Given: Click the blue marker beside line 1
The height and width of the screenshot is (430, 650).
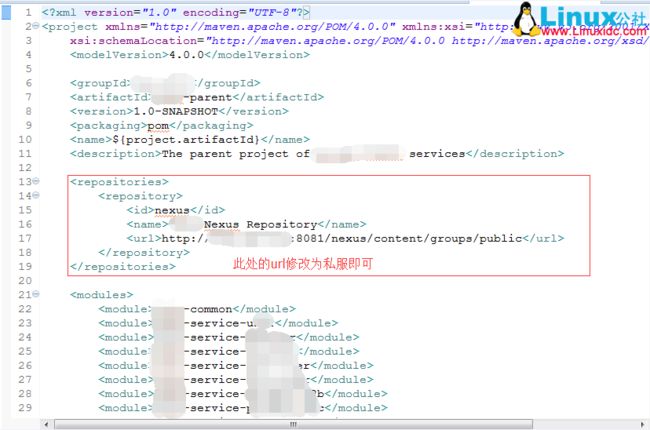Looking at the screenshot, I should pos(6,12).
